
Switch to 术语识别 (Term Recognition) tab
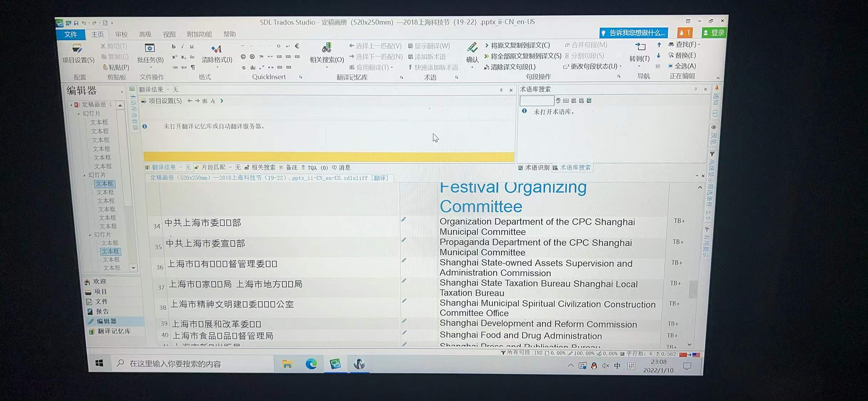click(x=534, y=168)
